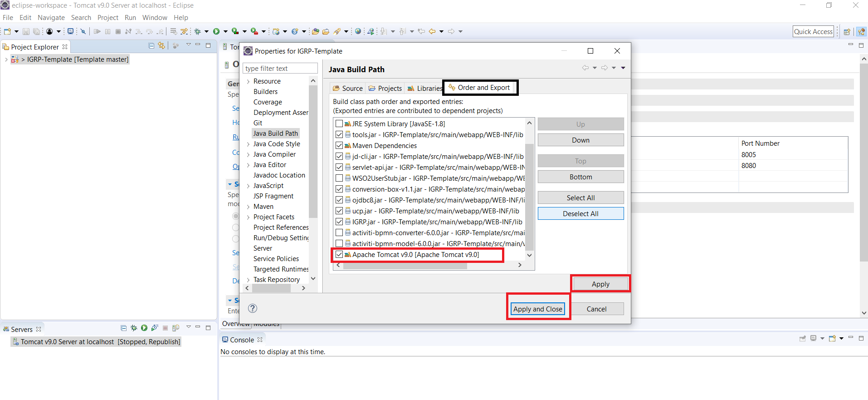Uncheck the tools.jar export checkbox
This screenshot has width=868, height=400.
tap(339, 134)
